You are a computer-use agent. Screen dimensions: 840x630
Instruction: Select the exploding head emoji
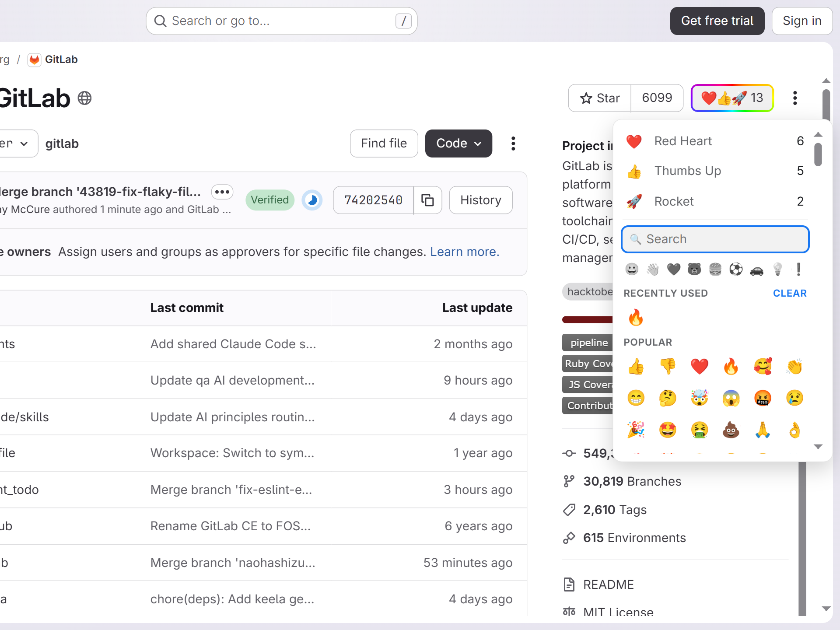click(x=699, y=398)
